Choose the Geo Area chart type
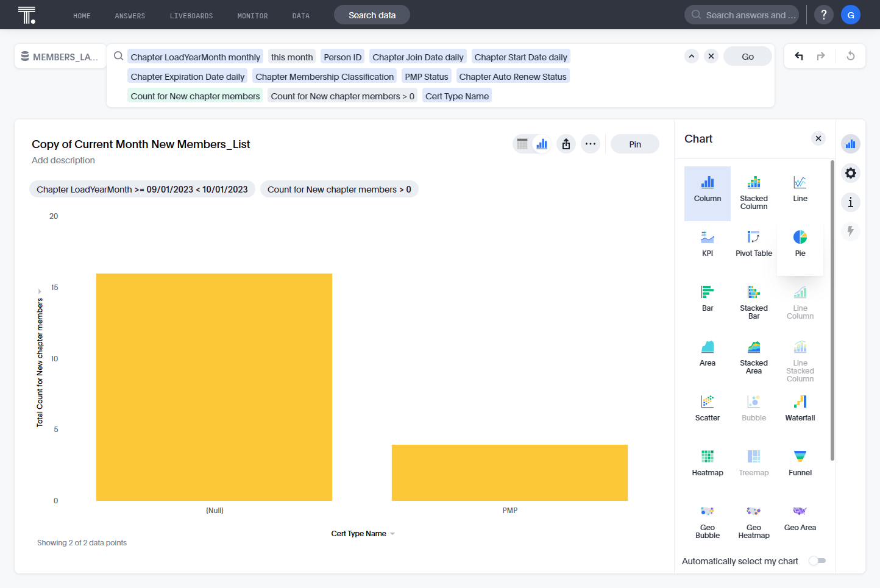This screenshot has height=588, width=880. tap(800, 522)
